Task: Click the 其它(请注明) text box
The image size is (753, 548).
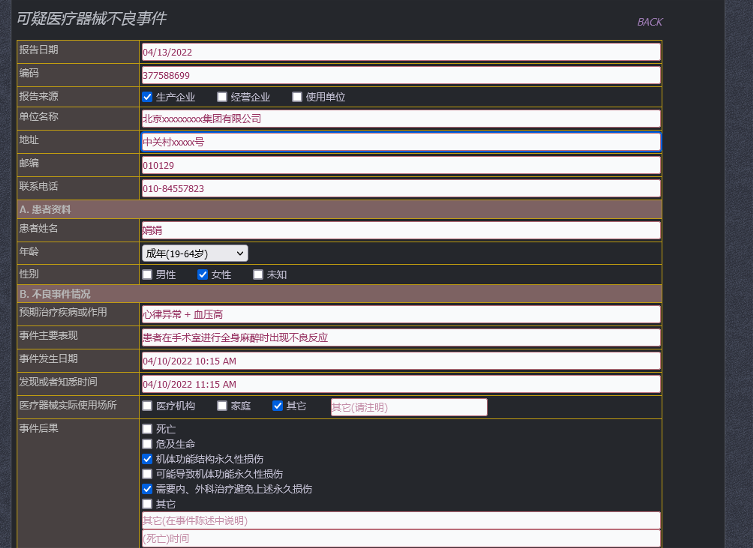Action: pos(408,407)
